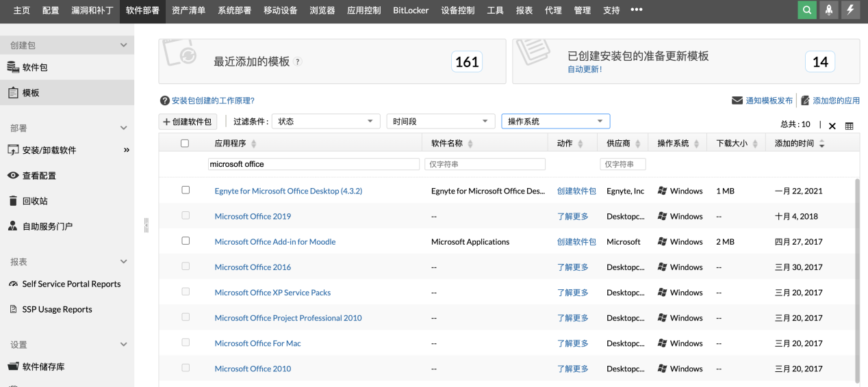Expand the 安装/卸载软件 double-arrow submenu
Screen dimensions: 868x387
pyautogui.click(x=126, y=150)
